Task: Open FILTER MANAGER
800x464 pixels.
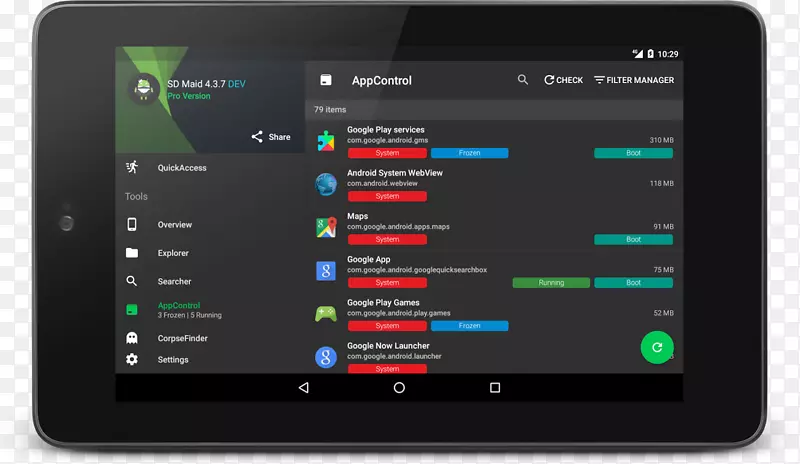Action: [x=634, y=80]
